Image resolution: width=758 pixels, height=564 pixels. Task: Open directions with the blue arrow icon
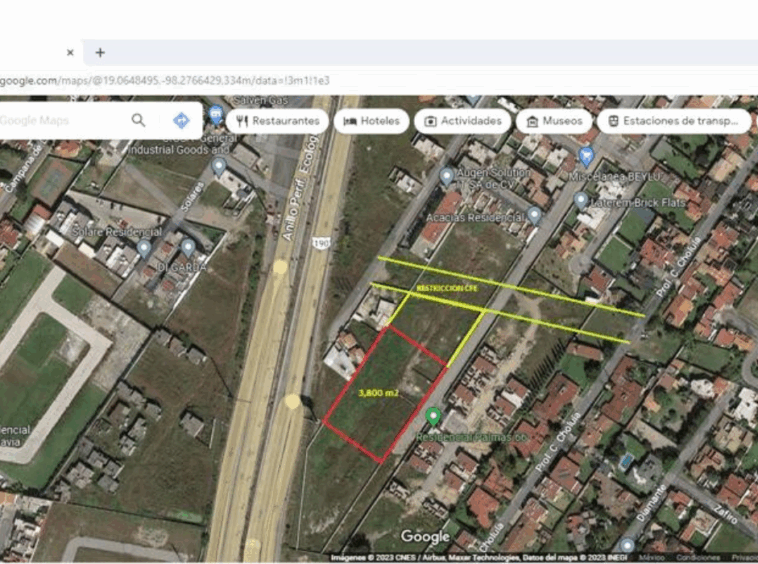click(181, 120)
